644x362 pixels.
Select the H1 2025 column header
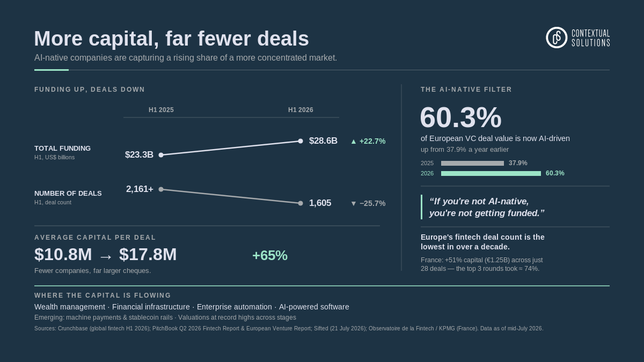161,110
